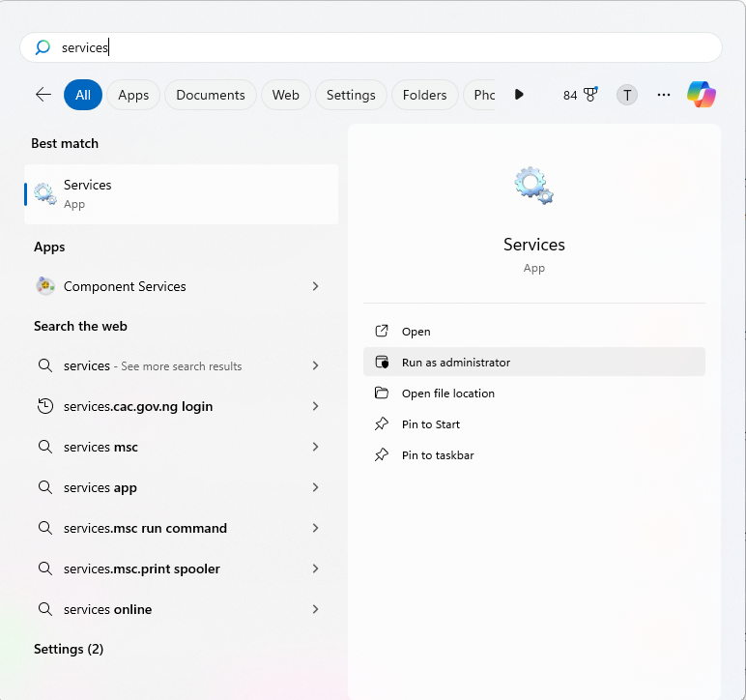Choose Run as administrator
Image resolution: width=746 pixels, height=700 pixels.
[x=456, y=363]
